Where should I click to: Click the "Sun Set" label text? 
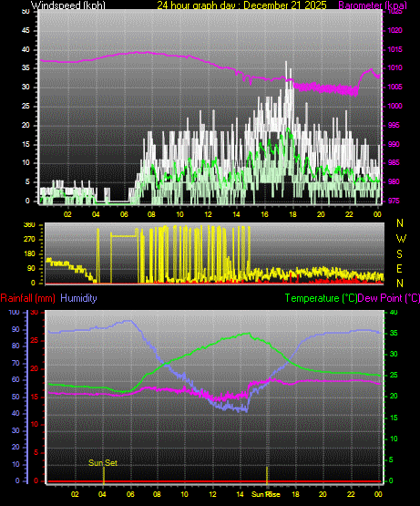pyautogui.click(x=103, y=463)
